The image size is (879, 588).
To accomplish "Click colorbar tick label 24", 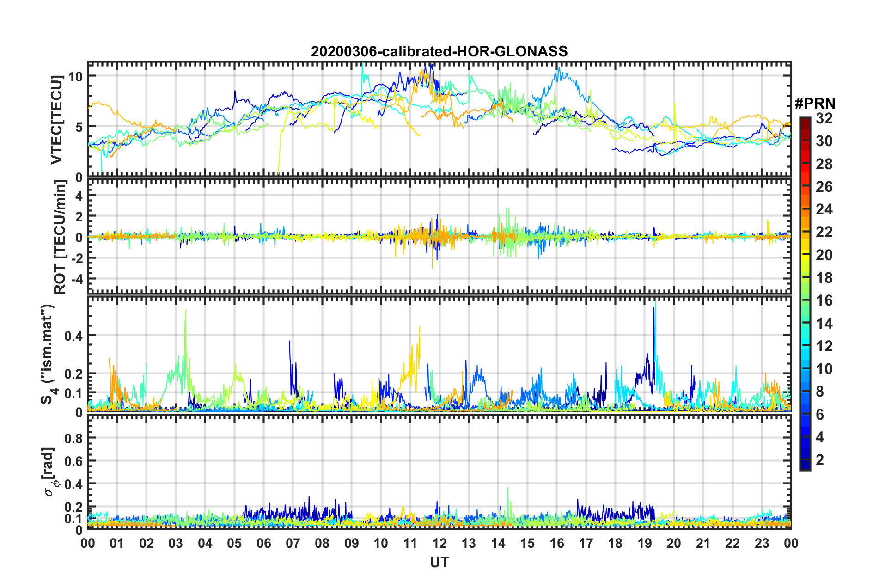I will click(824, 209).
